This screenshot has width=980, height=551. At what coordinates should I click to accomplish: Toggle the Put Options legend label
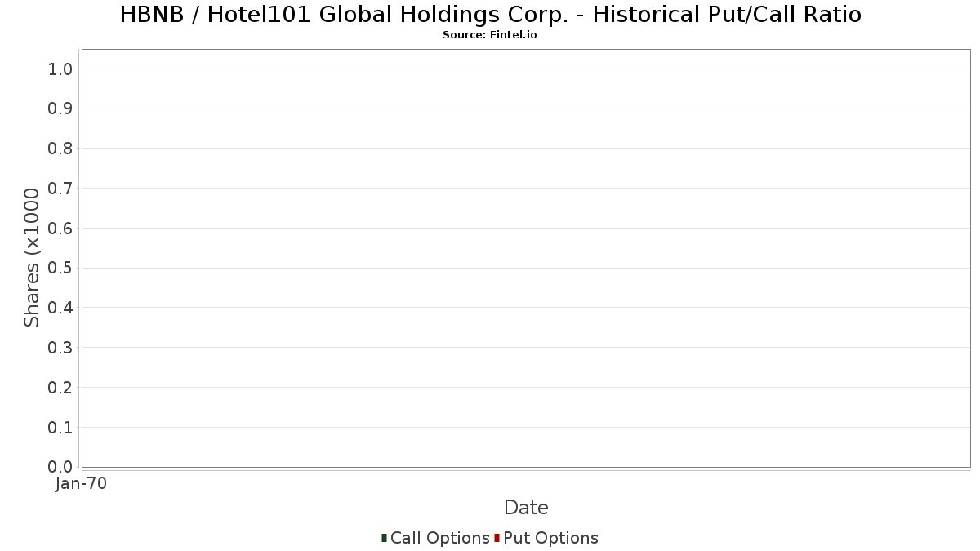(550, 538)
